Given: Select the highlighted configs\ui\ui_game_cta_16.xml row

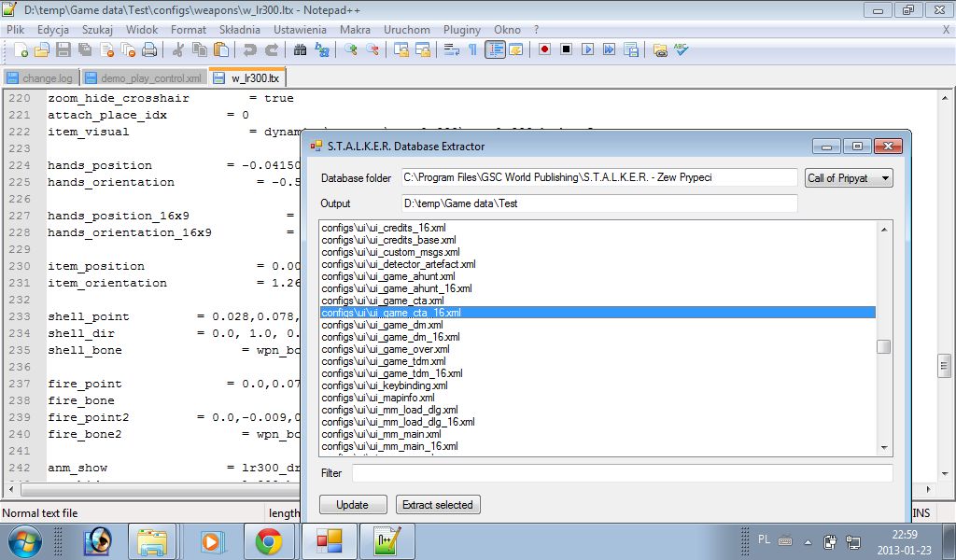Looking at the screenshot, I should coord(598,313).
